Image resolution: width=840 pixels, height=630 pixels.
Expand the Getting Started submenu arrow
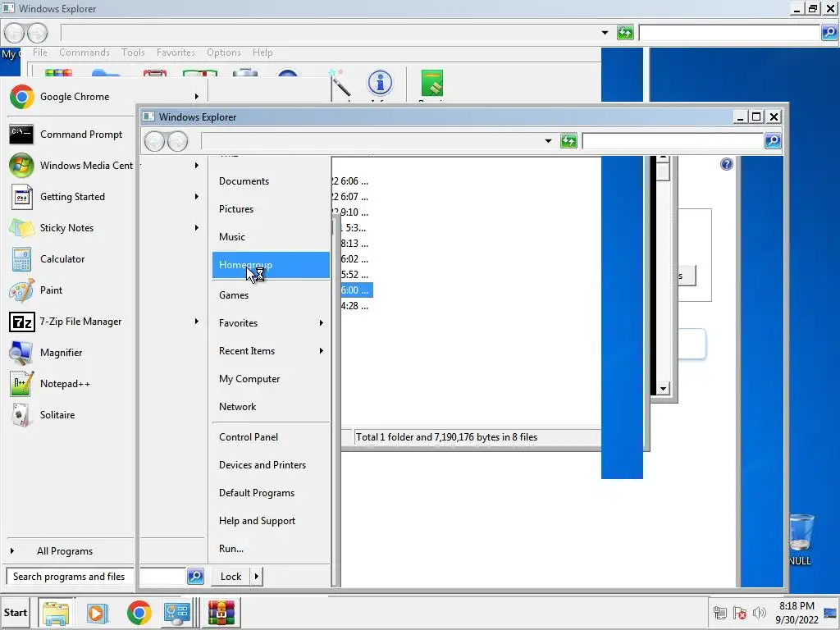(x=197, y=197)
